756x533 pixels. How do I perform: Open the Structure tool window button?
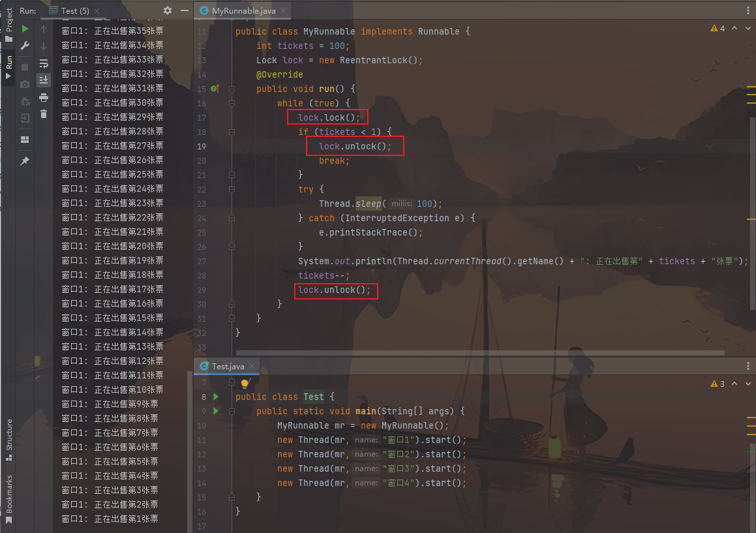[8, 434]
